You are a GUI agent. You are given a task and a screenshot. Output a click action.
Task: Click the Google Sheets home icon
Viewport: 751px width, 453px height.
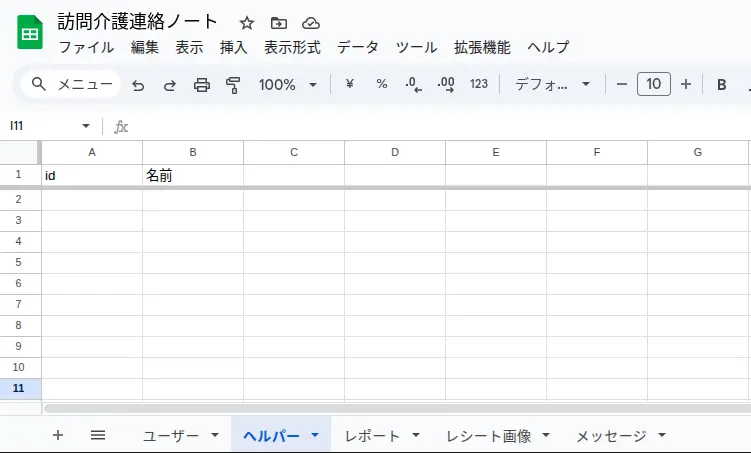pos(29,34)
